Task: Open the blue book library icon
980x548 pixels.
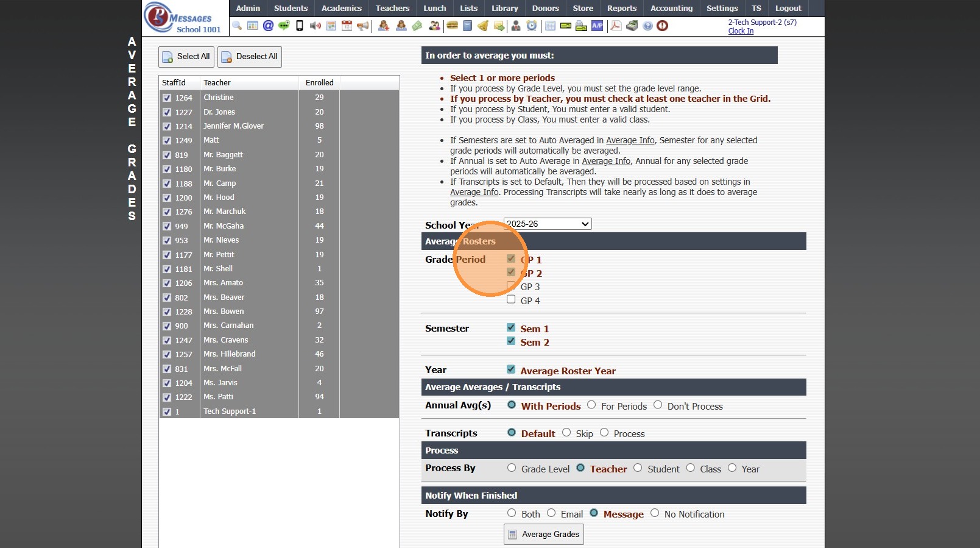Action: (x=467, y=26)
